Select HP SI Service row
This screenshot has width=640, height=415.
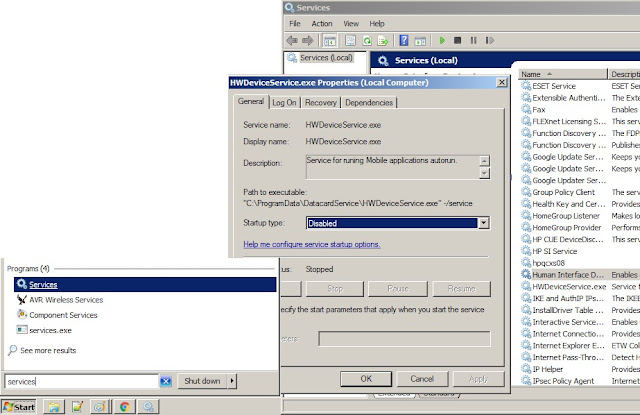pyautogui.click(x=555, y=251)
